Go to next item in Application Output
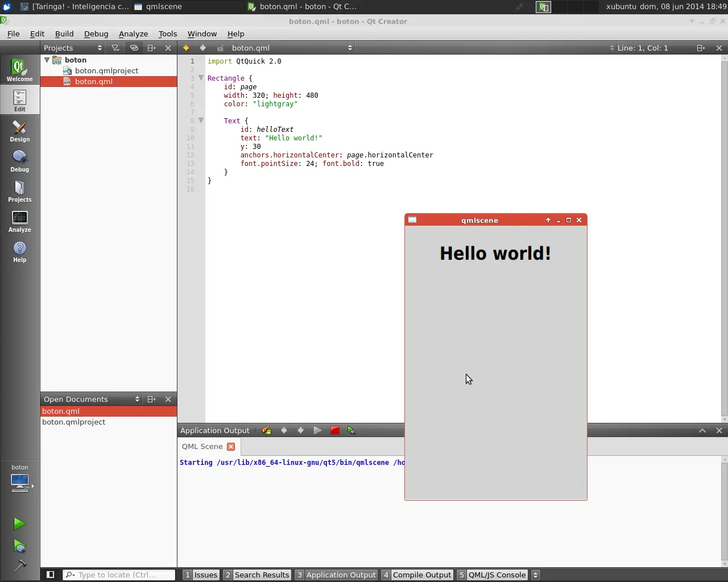This screenshot has height=582, width=728. [300, 431]
